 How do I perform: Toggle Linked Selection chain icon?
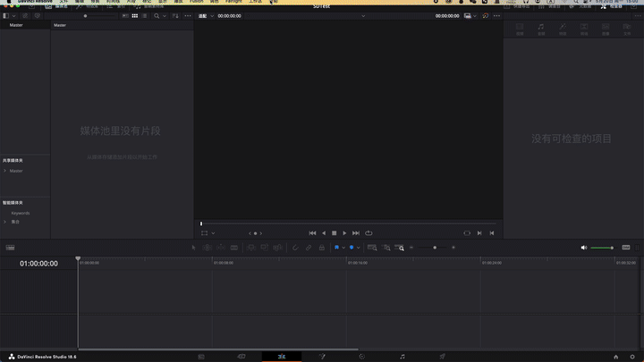point(309,247)
